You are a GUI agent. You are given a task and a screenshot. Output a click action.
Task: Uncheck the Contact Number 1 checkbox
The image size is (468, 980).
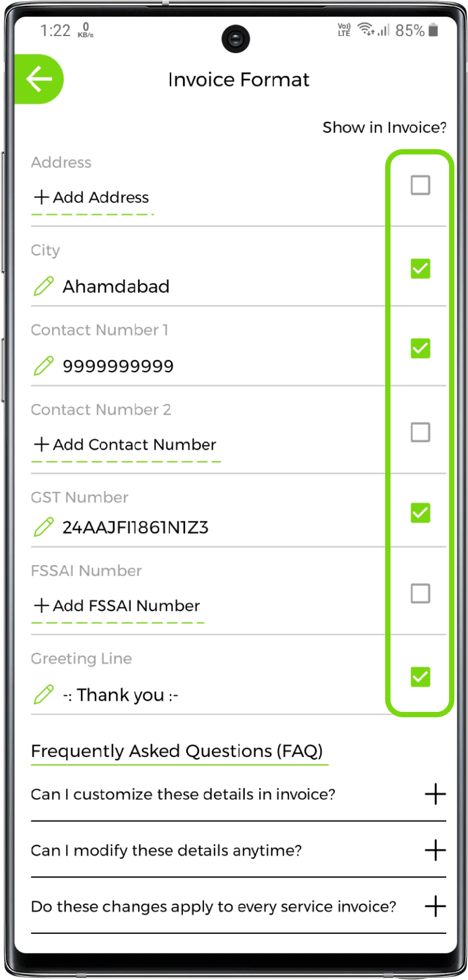[x=420, y=348]
